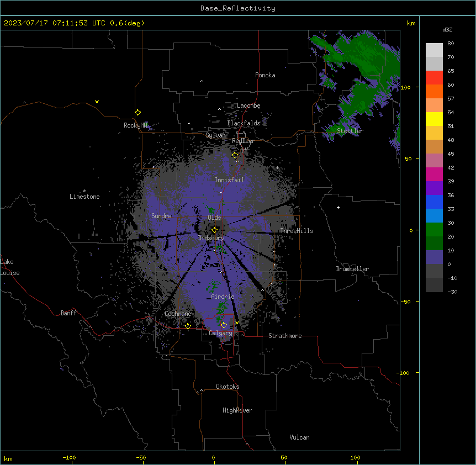Click the Base_Reflectivity title text

[238, 8]
